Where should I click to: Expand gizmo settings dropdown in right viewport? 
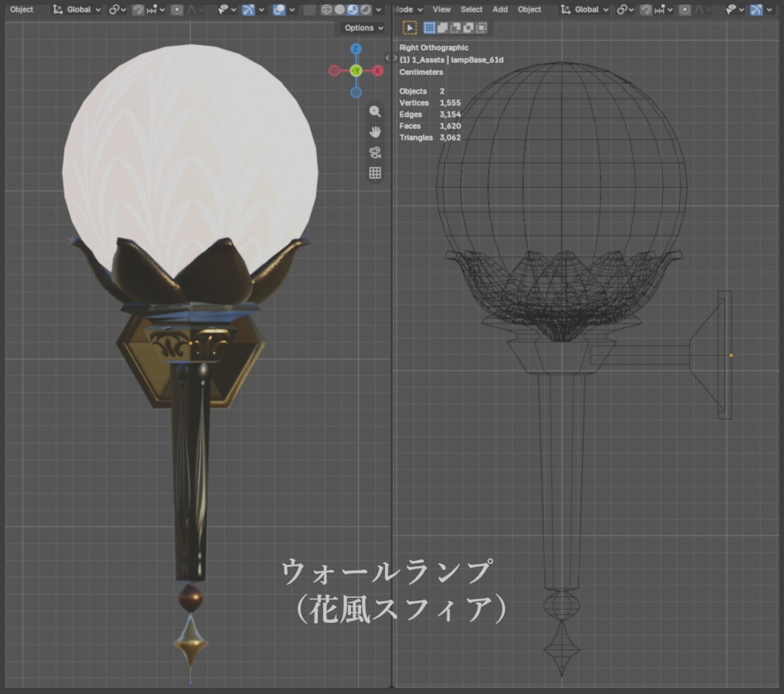(769, 9)
